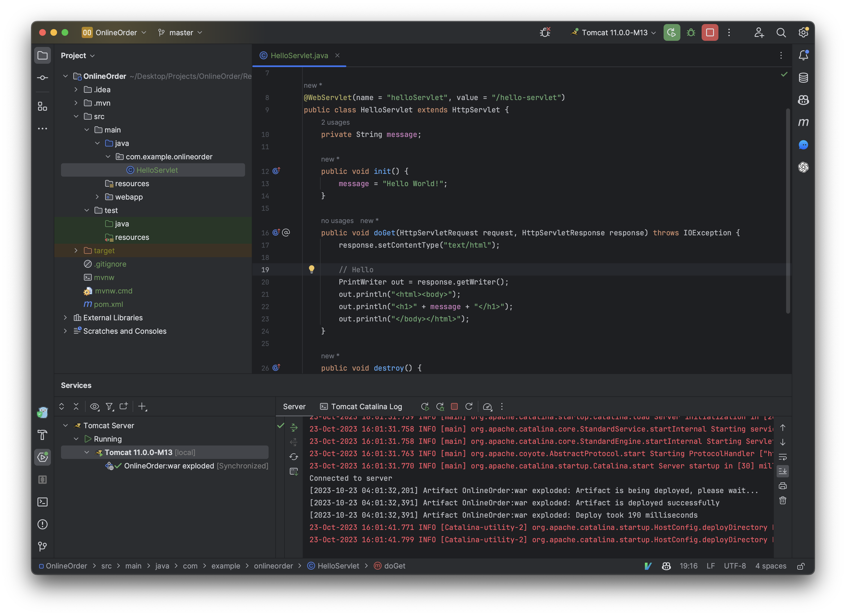Select the Structure tool window icon
This screenshot has width=846, height=616.
tap(43, 106)
